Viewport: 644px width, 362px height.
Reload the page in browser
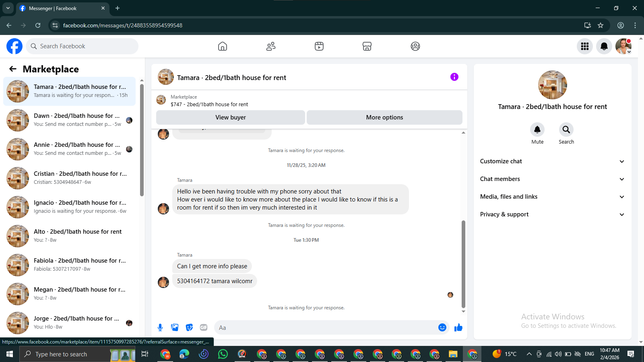(x=38, y=25)
